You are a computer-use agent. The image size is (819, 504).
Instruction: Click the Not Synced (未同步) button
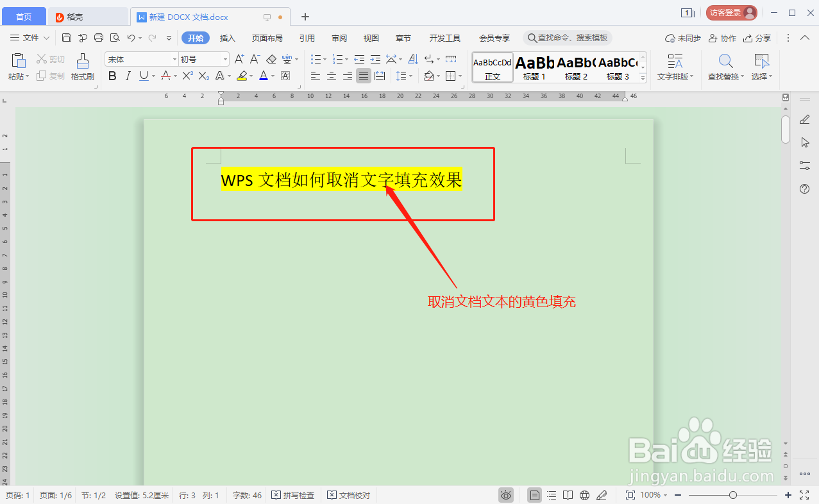tap(683, 38)
